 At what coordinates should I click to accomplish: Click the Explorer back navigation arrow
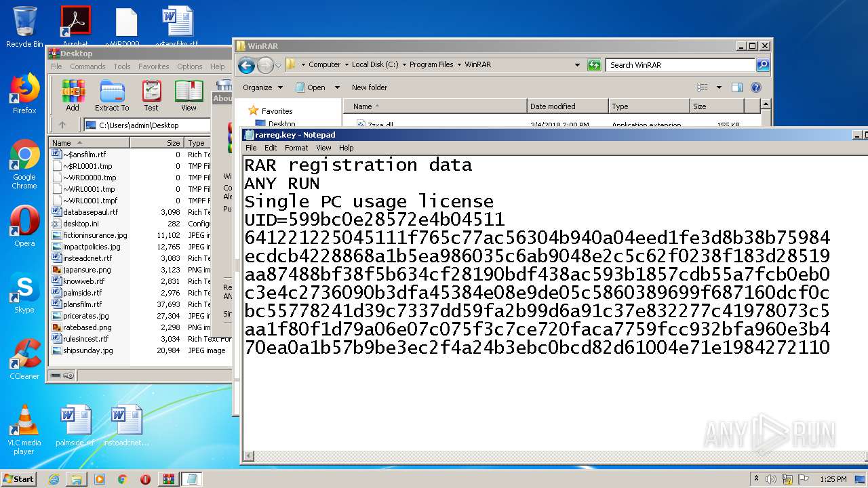(247, 65)
